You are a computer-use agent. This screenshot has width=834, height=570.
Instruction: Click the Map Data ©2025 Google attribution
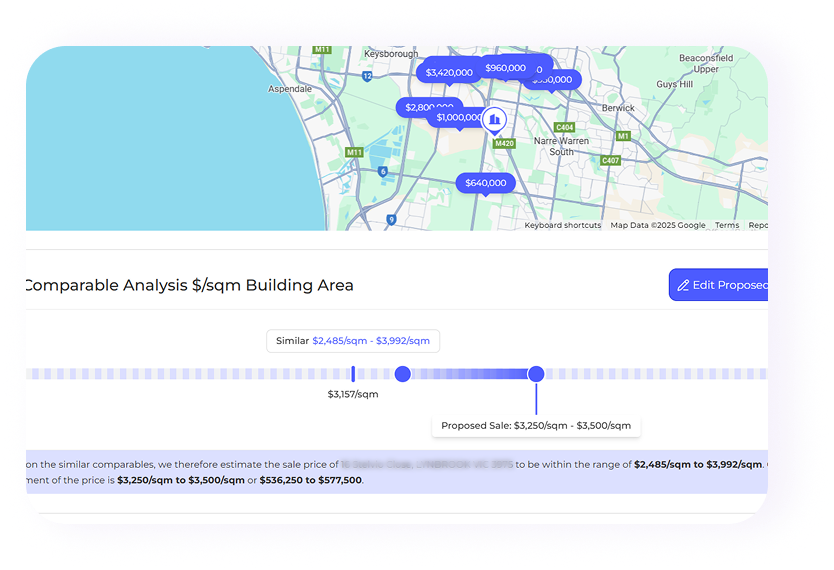(x=657, y=225)
